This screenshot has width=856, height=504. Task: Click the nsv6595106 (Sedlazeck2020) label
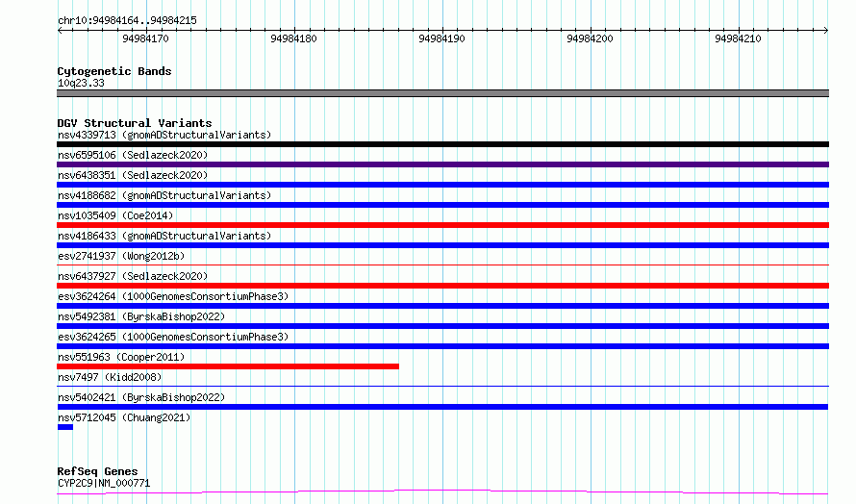click(x=133, y=155)
